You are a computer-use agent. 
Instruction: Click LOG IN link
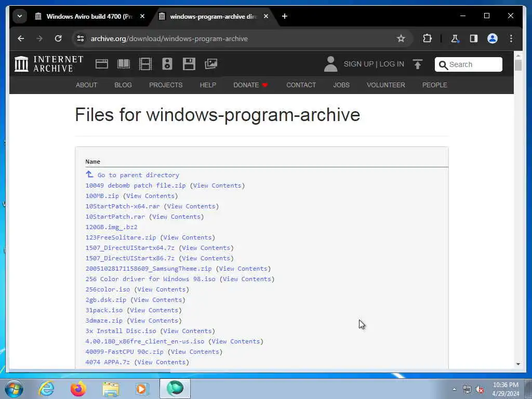pyautogui.click(x=392, y=64)
